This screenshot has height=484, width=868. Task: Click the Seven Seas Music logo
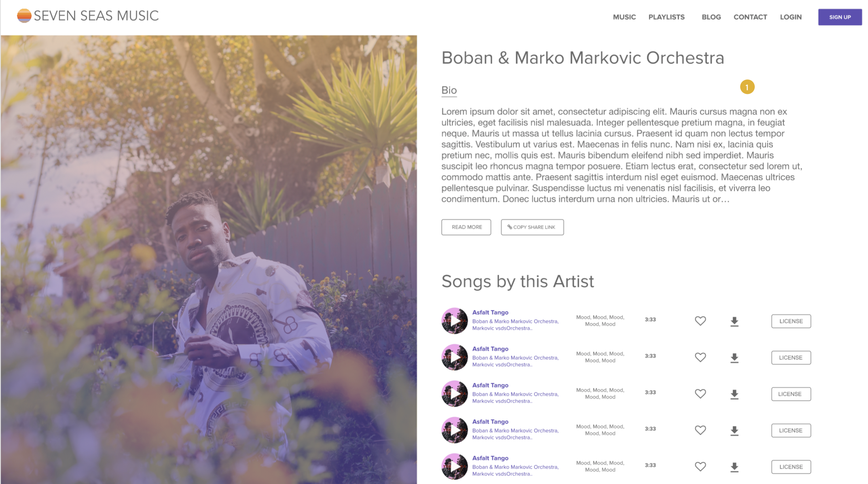point(88,16)
